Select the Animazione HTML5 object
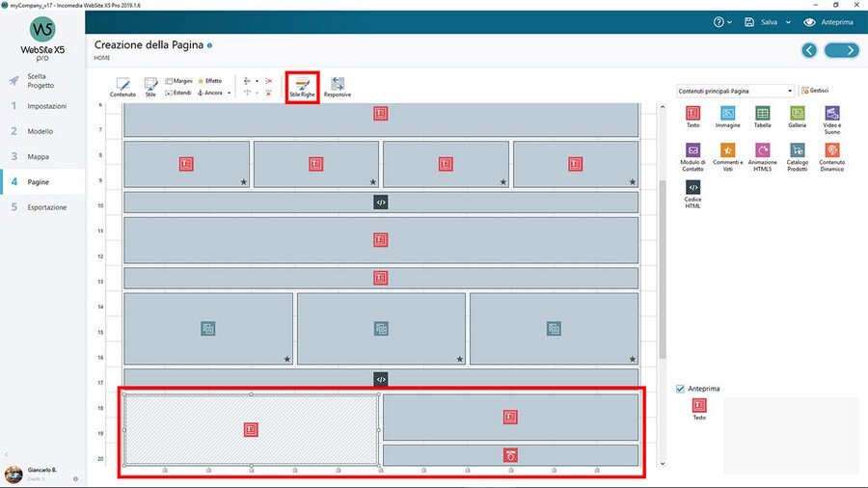This screenshot has height=488, width=868. coord(762,154)
